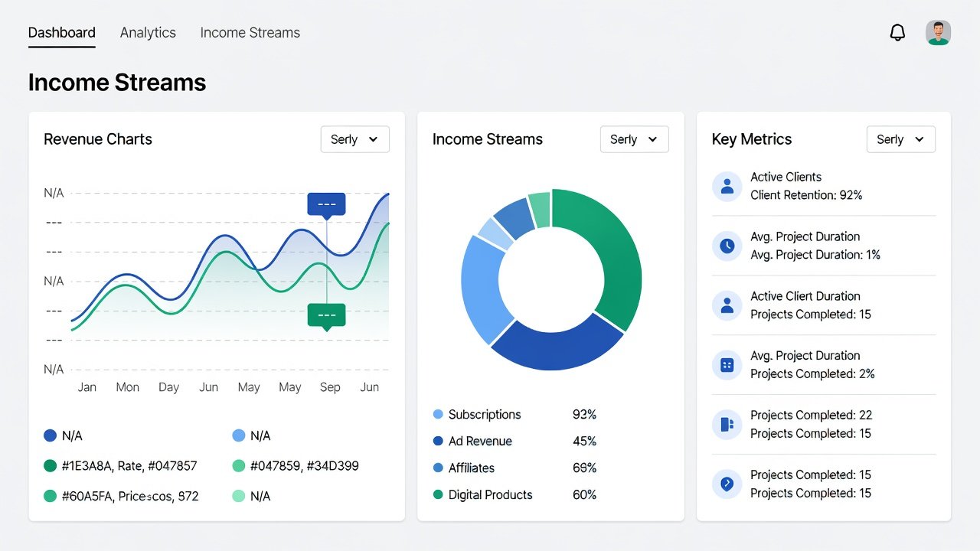The height and width of the screenshot is (551, 980).
Task: Click the Ad Revenue legend label
Action: (x=480, y=441)
